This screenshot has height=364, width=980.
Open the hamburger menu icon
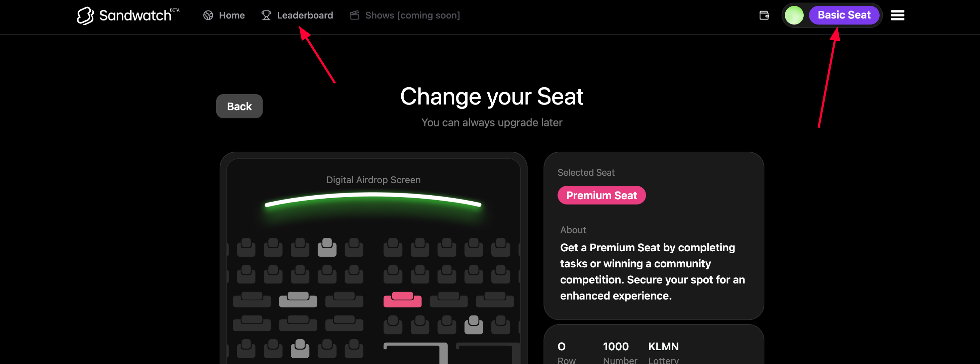point(897,15)
